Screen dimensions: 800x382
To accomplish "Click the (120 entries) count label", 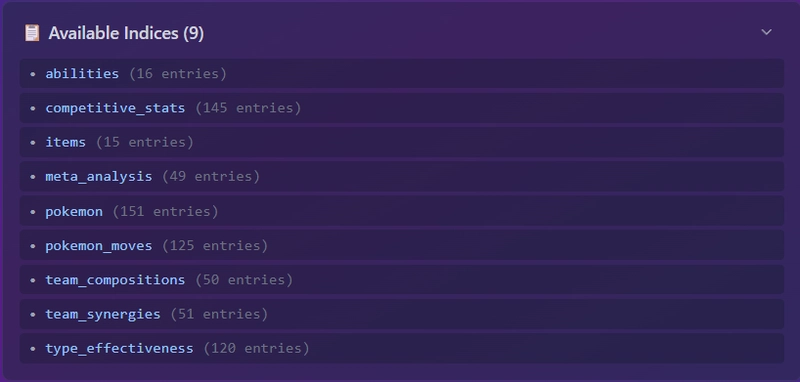I will tap(256, 348).
